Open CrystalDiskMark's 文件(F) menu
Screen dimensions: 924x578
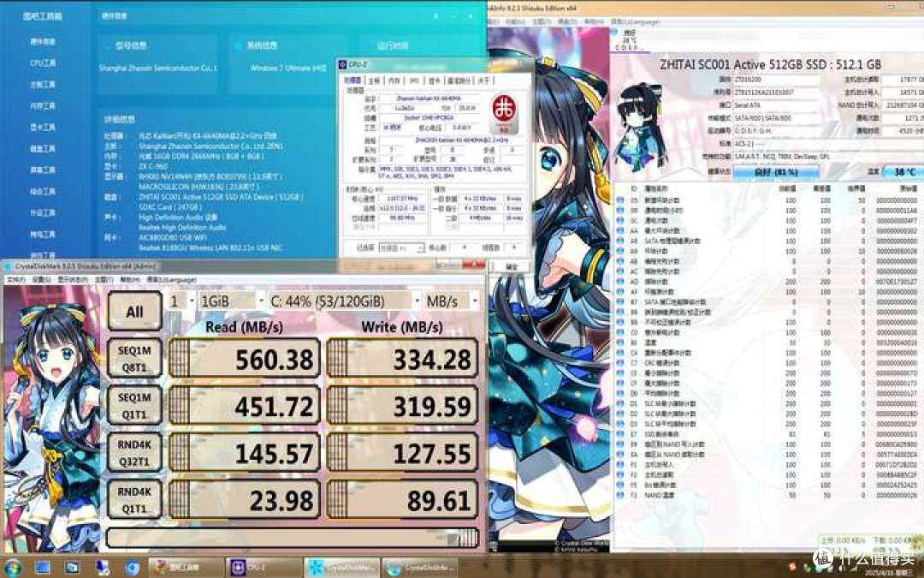point(15,279)
